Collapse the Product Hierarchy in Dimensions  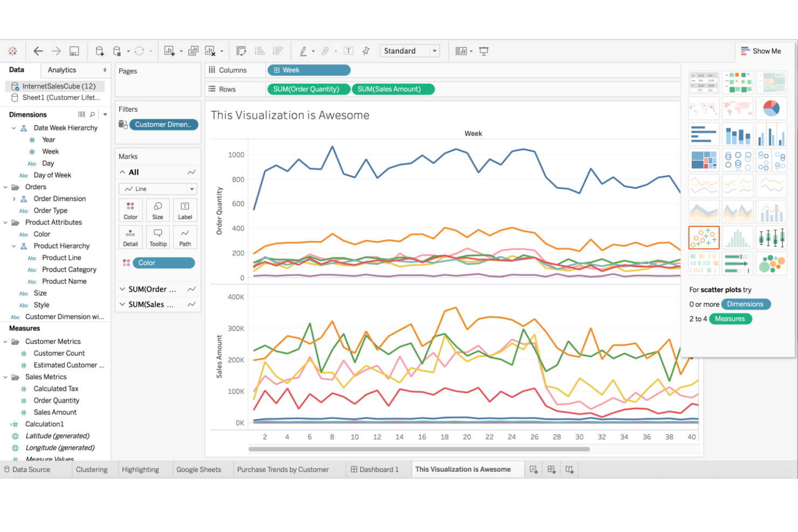(x=14, y=246)
